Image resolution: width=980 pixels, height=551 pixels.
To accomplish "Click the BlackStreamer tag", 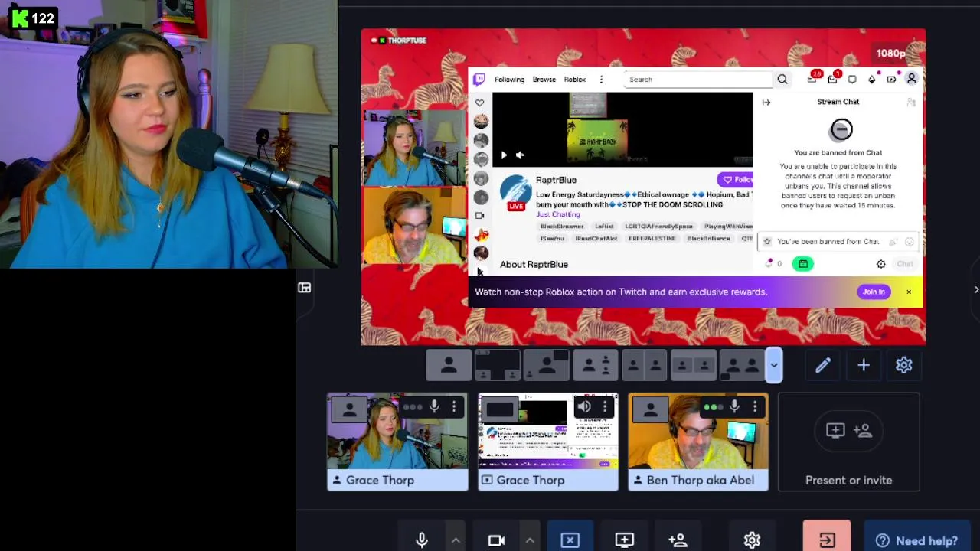I will 562,227.
